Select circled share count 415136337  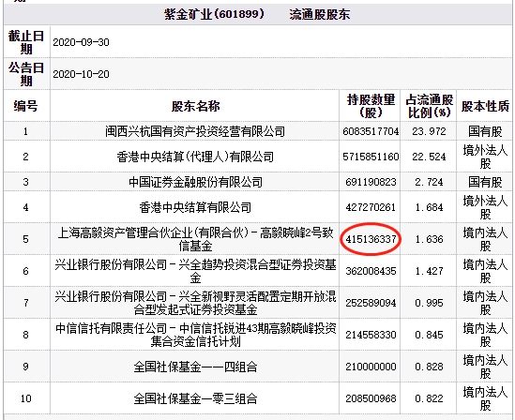pos(371,239)
